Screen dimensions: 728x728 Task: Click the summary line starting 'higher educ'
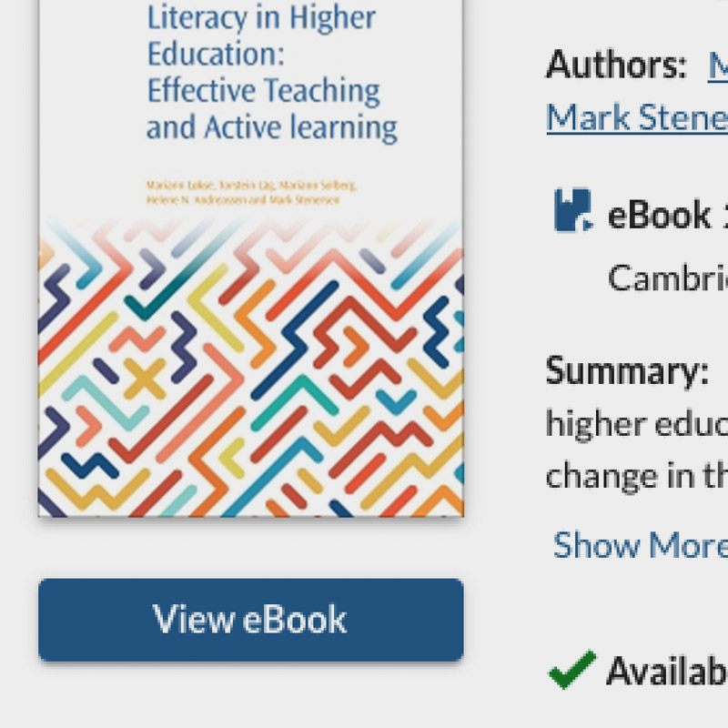pyautogui.click(x=637, y=423)
